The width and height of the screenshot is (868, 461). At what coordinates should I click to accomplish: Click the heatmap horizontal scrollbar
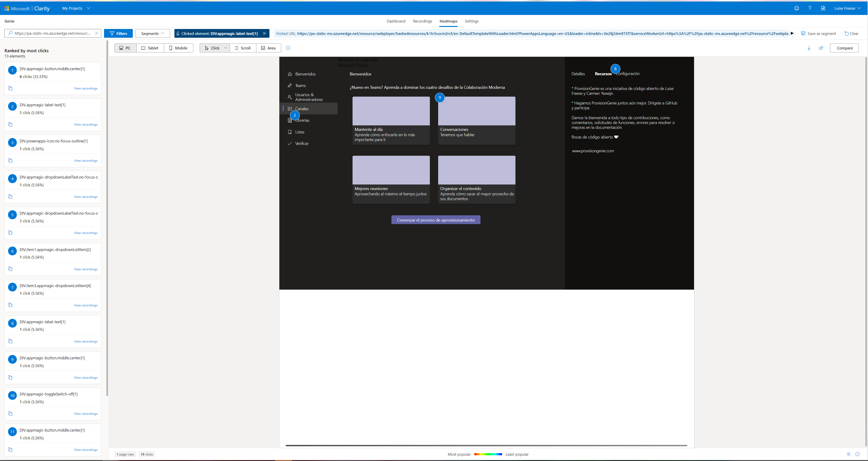coord(486,445)
